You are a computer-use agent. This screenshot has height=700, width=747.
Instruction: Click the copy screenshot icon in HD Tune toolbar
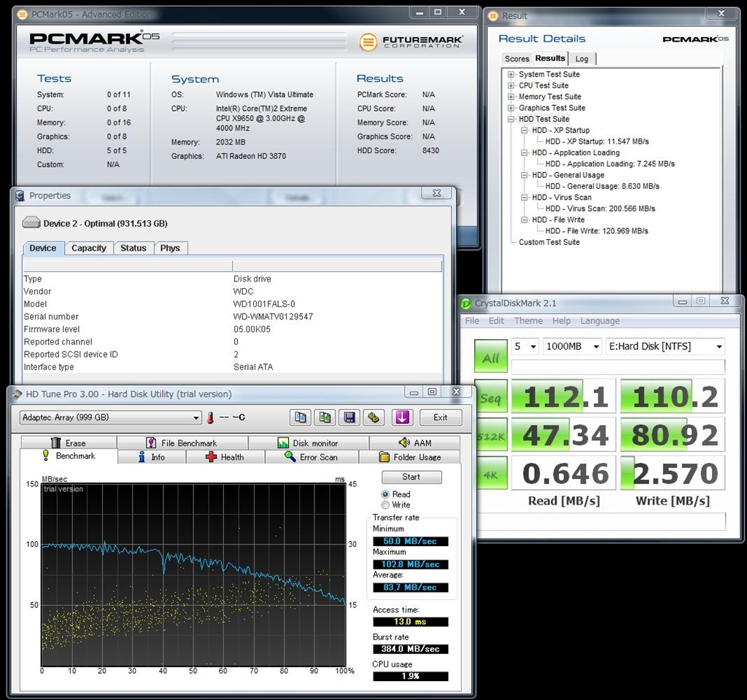click(x=325, y=417)
